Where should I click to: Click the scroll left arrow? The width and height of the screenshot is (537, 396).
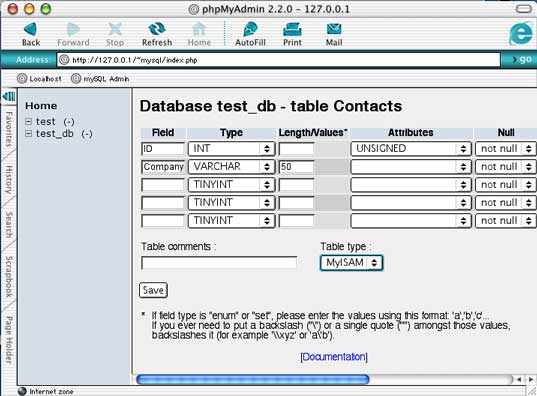coord(519,379)
